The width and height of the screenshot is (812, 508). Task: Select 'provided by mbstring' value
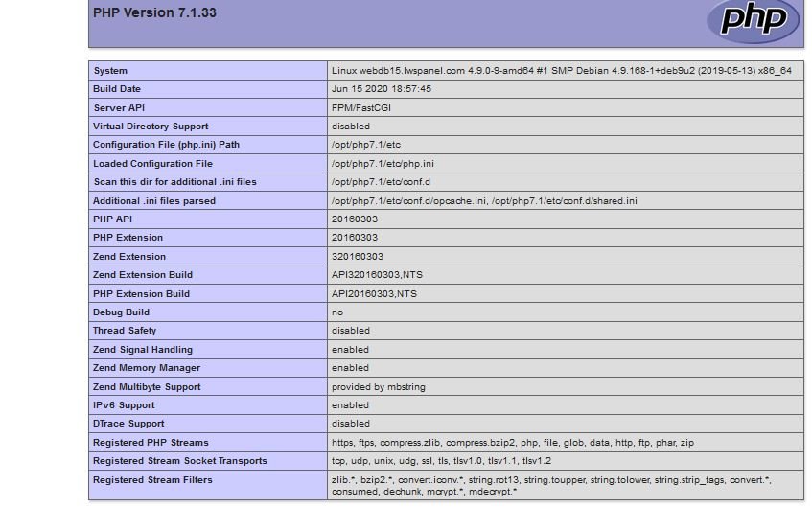378,387
